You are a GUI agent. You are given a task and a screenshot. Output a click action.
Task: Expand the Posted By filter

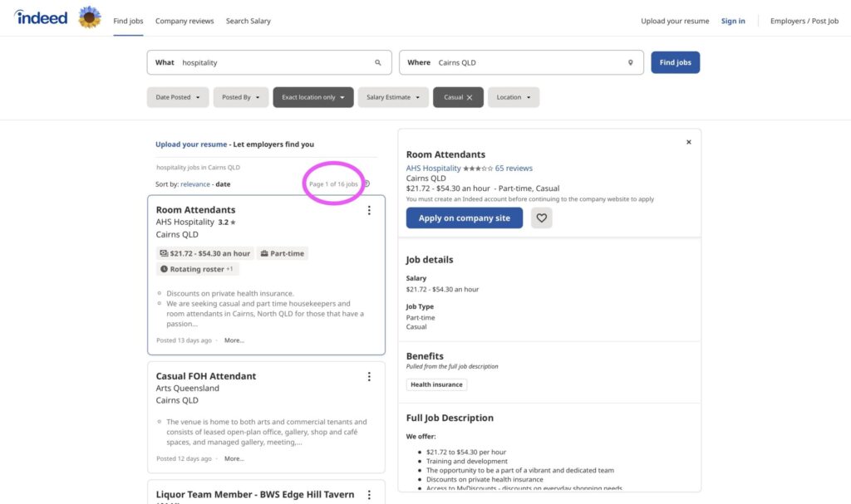[x=240, y=97]
